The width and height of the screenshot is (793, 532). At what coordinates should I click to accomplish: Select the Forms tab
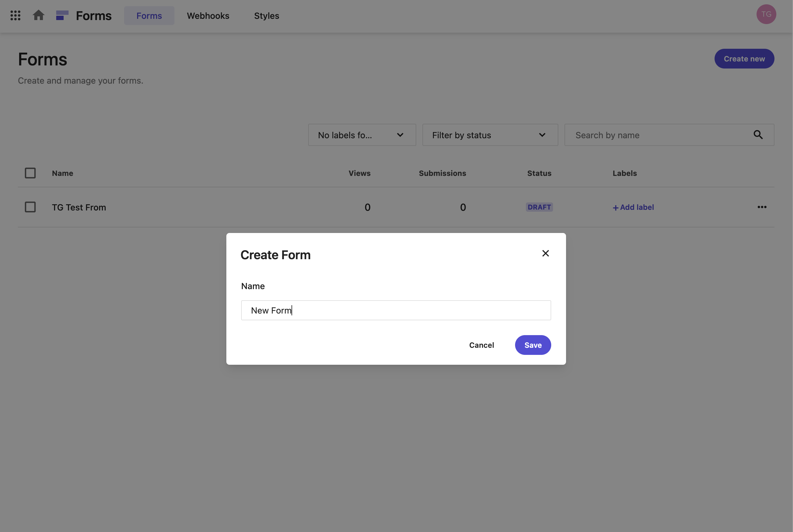149,15
